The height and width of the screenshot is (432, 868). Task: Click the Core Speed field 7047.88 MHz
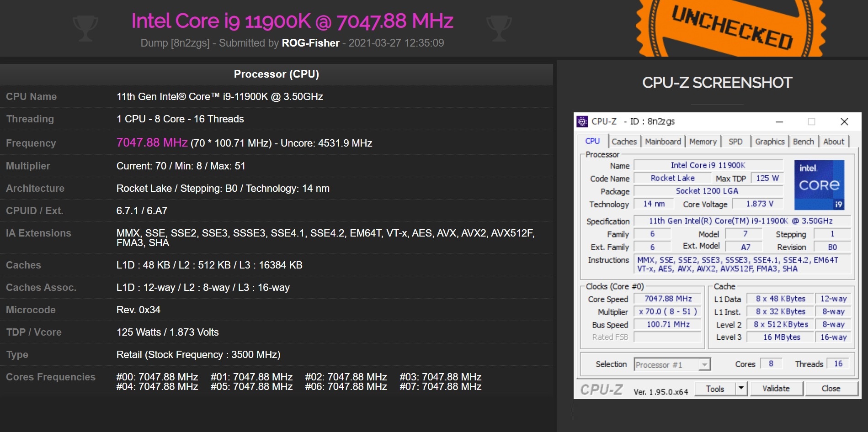[x=668, y=299]
